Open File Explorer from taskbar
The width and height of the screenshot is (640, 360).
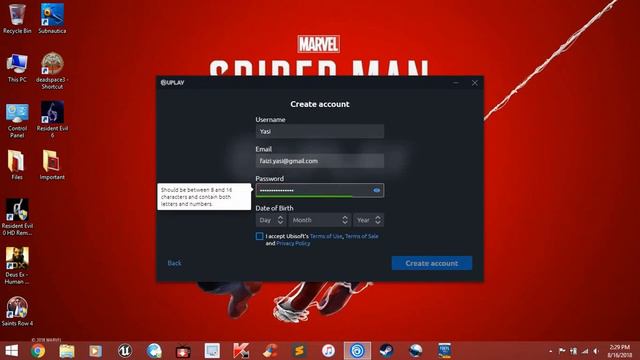click(x=67, y=351)
